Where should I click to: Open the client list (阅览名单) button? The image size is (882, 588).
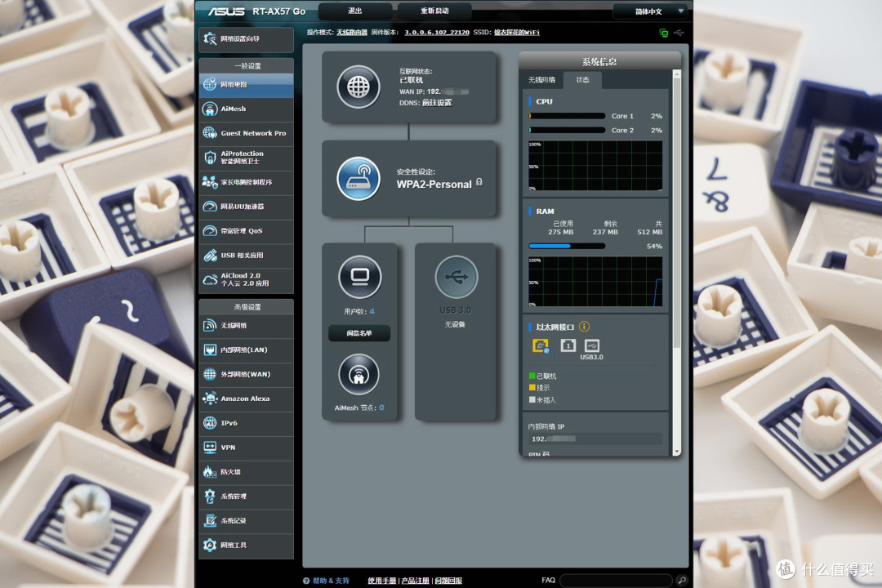pos(359,333)
